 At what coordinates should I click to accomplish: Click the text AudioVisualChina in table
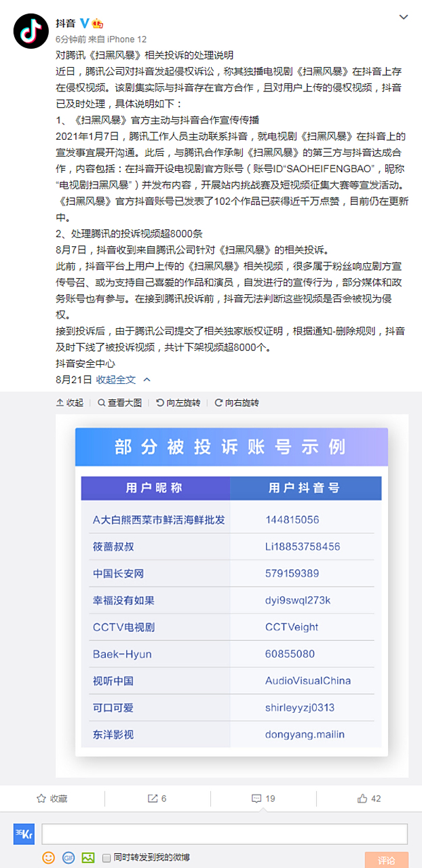[x=308, y=681]
